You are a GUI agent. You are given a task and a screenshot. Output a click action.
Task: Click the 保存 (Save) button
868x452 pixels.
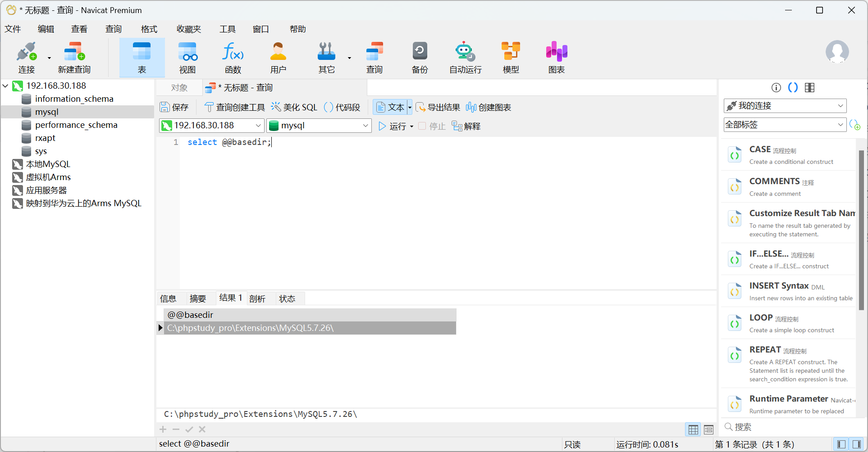pos(174,107)
